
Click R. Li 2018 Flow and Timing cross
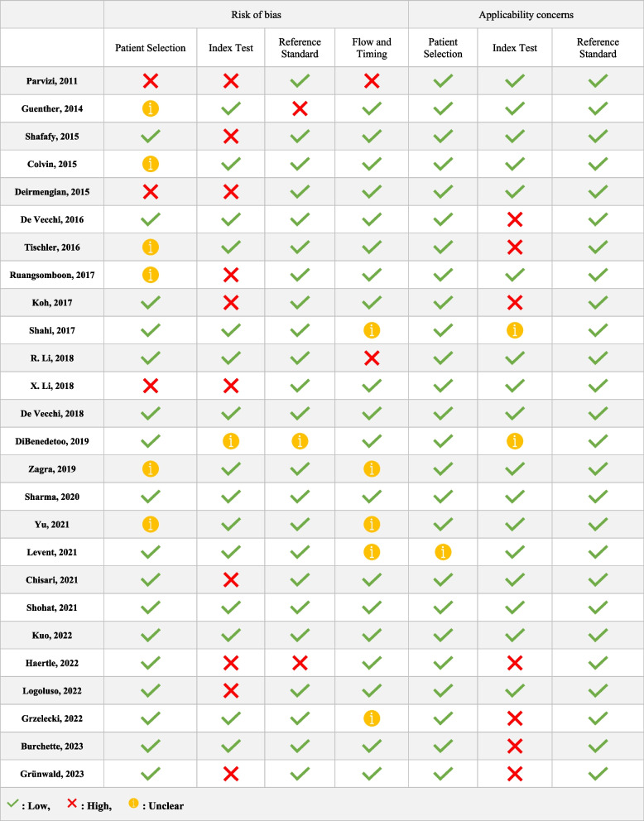pos(372,358)
